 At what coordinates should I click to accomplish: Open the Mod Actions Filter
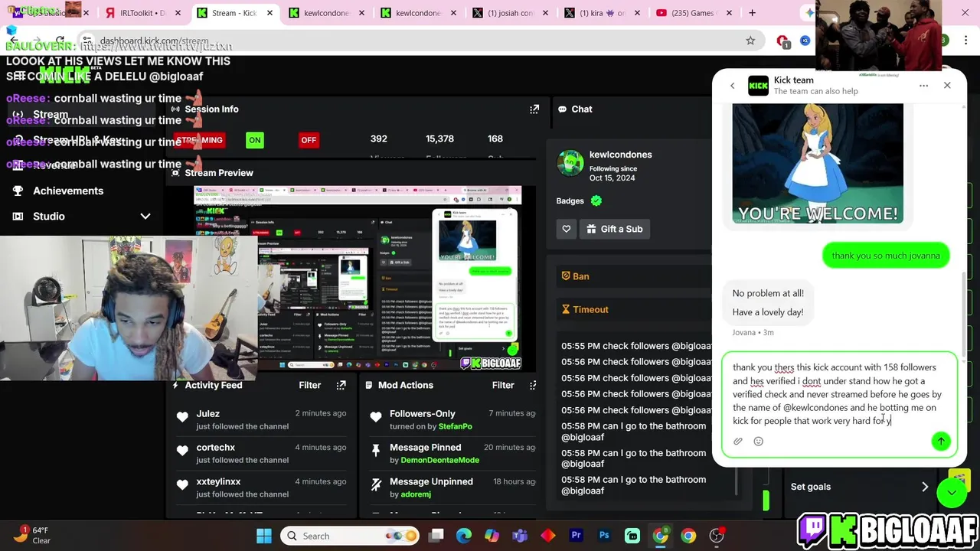[503, 385]
